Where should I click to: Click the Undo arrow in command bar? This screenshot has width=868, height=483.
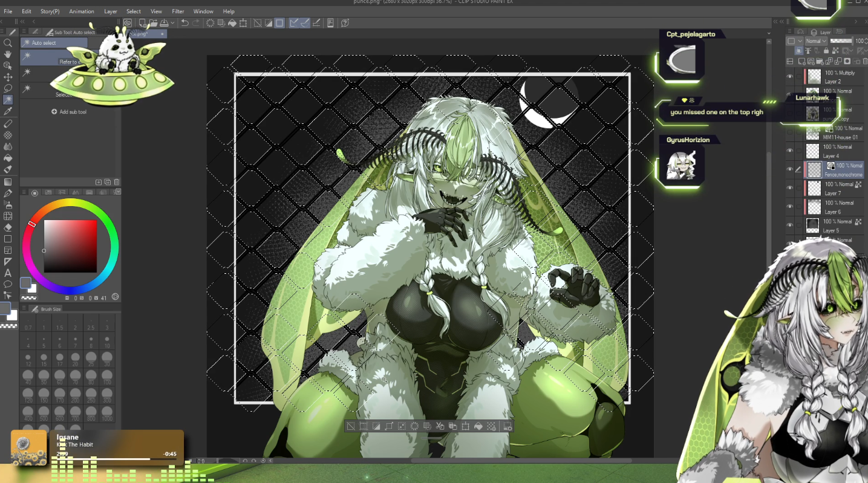(185, 23)
